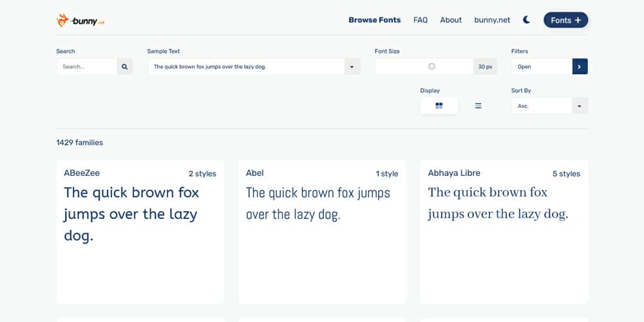The height and width of the screenshot is (322, 644).
Task: Click the "1 style" label
Action: point(387,174)
